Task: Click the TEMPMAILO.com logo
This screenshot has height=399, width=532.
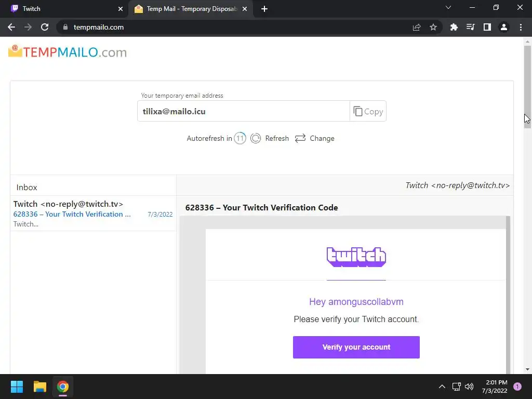Action: click(x=68, y=52)
